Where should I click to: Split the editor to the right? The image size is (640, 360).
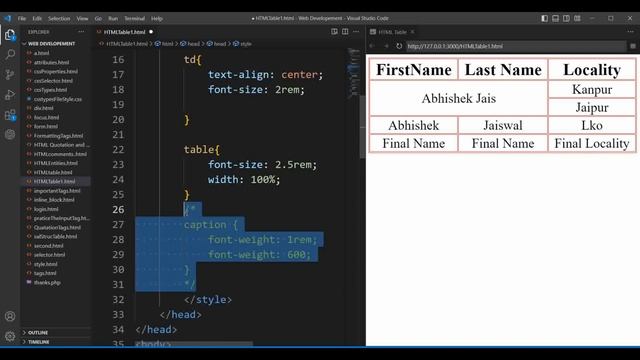[x=345, y=32]
